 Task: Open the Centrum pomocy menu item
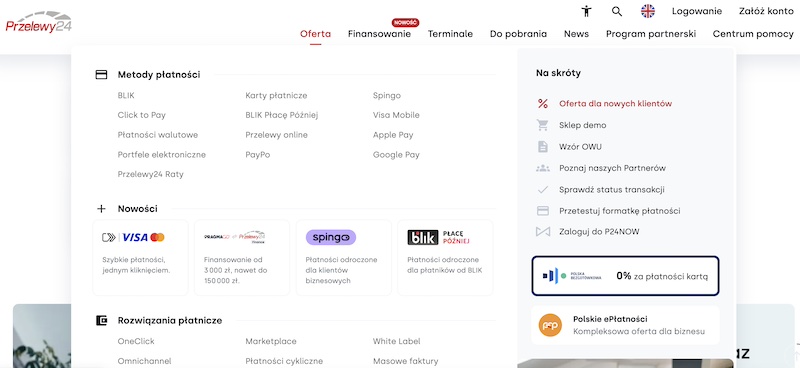click(753, 34)
